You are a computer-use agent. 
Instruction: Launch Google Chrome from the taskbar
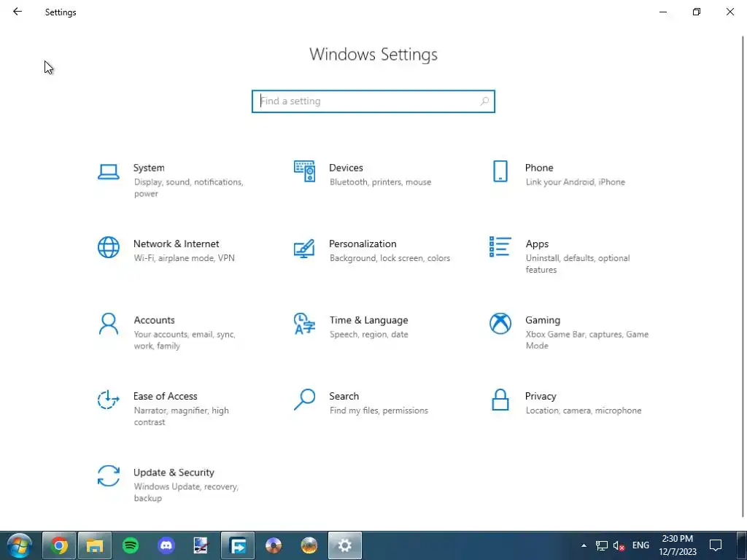(59, 545)
